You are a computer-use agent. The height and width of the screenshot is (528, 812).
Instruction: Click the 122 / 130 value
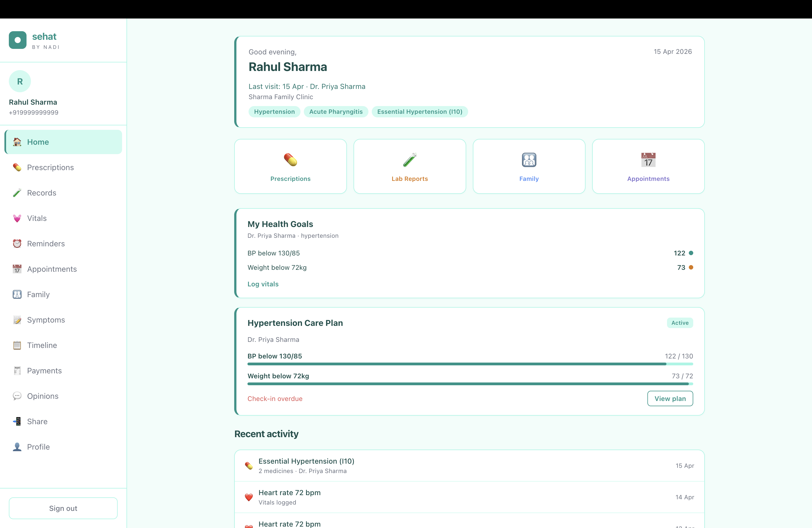[679, 356]
